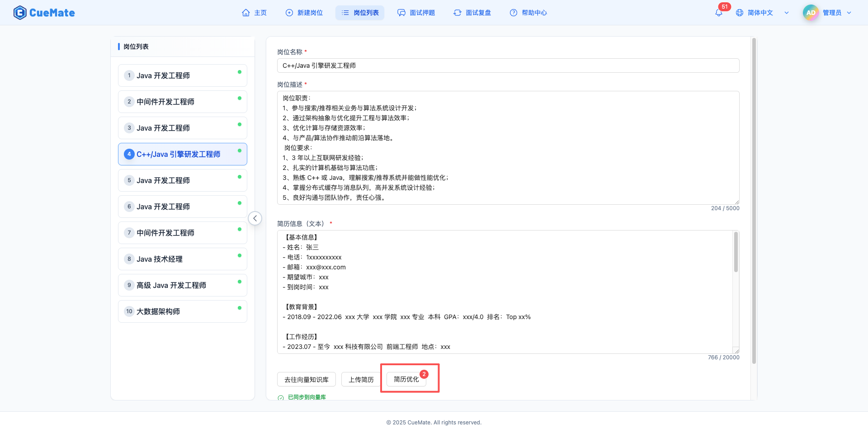The height and width of the screenshot is (433, 868).
Task: Click the 简历优化 button
Action: tap(406, 379)
